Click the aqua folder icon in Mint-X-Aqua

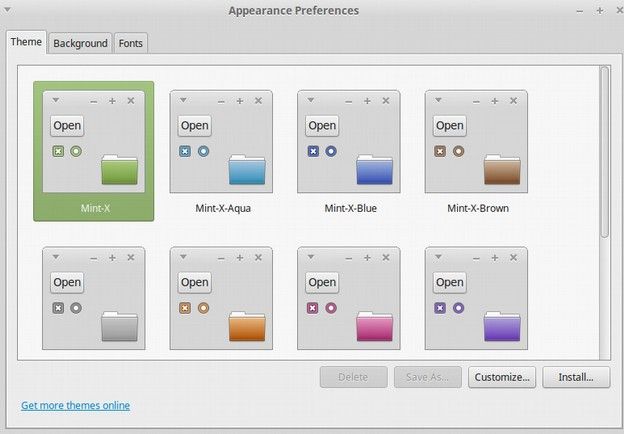point(247,170)
